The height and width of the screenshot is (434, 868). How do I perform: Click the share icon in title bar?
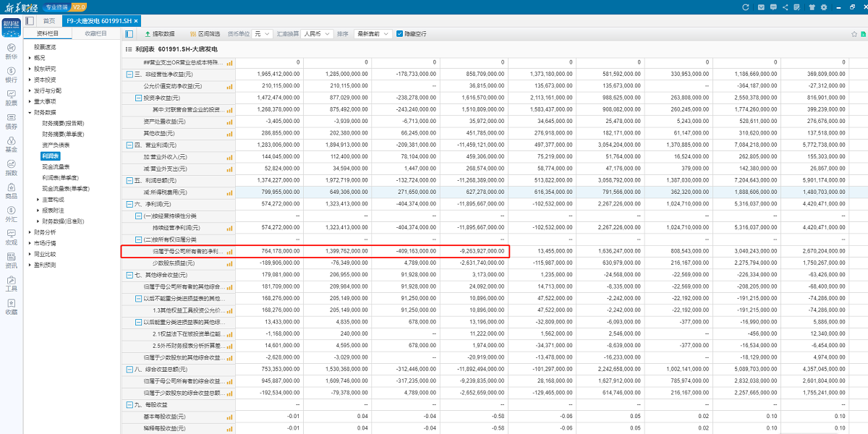(786, 7)
